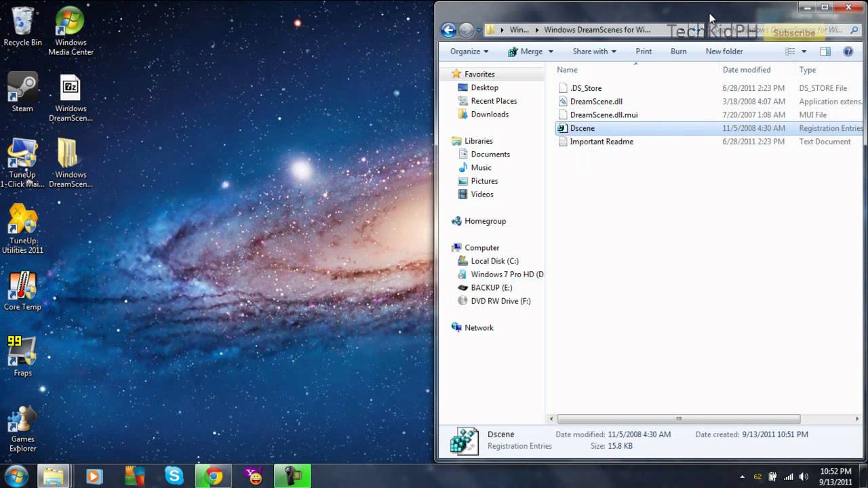Viewport: 868px width, 488px height.
Task: Change your view icon in Explorer toolbar
Action: tap(790, 52)
